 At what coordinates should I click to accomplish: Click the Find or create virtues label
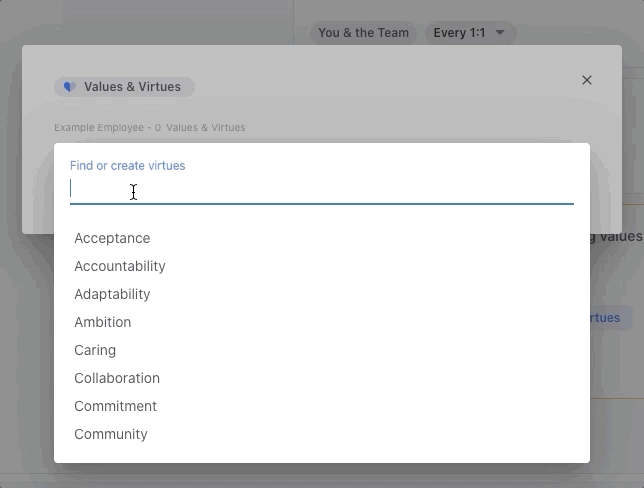tap(127, 165)
